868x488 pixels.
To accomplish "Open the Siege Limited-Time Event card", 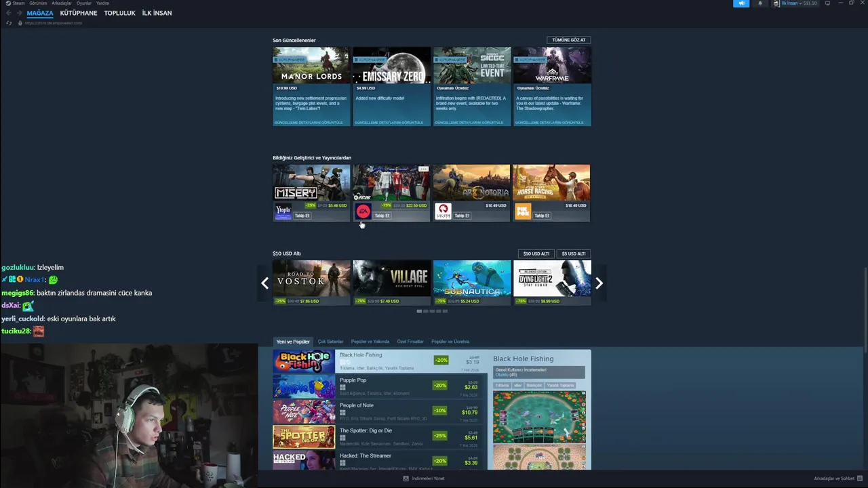I will pos(472,86).
